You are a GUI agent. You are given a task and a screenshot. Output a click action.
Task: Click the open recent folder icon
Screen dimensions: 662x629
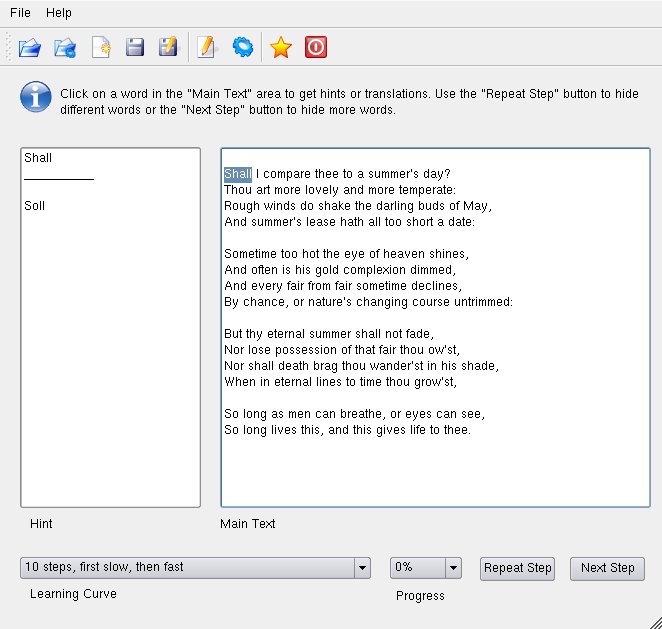(65, 47)
